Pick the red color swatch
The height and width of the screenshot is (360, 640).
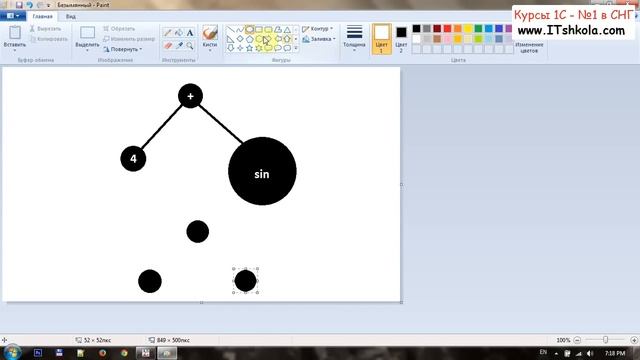point(447,29)
